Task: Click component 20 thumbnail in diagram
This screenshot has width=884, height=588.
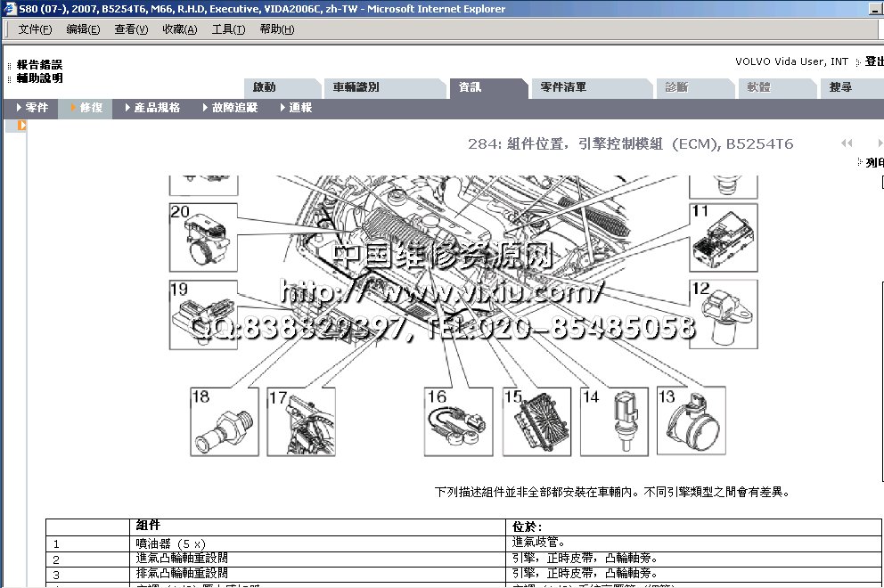Action: pos(203,237)
